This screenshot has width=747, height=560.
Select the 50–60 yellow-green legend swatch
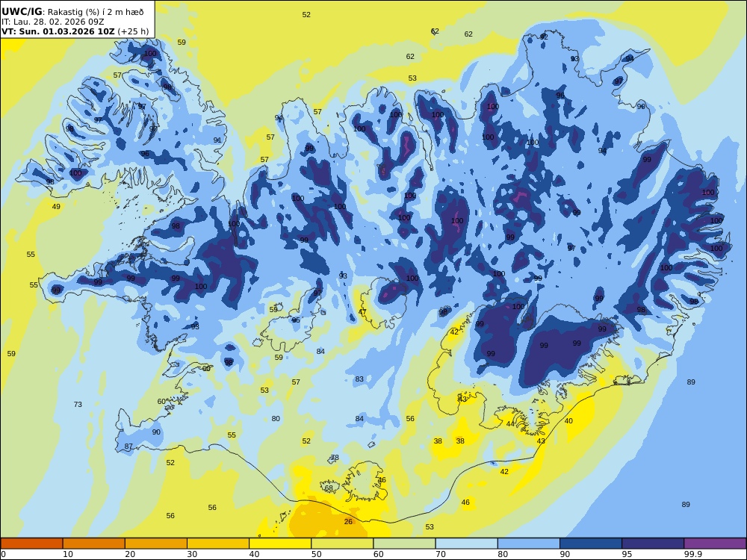342,544
